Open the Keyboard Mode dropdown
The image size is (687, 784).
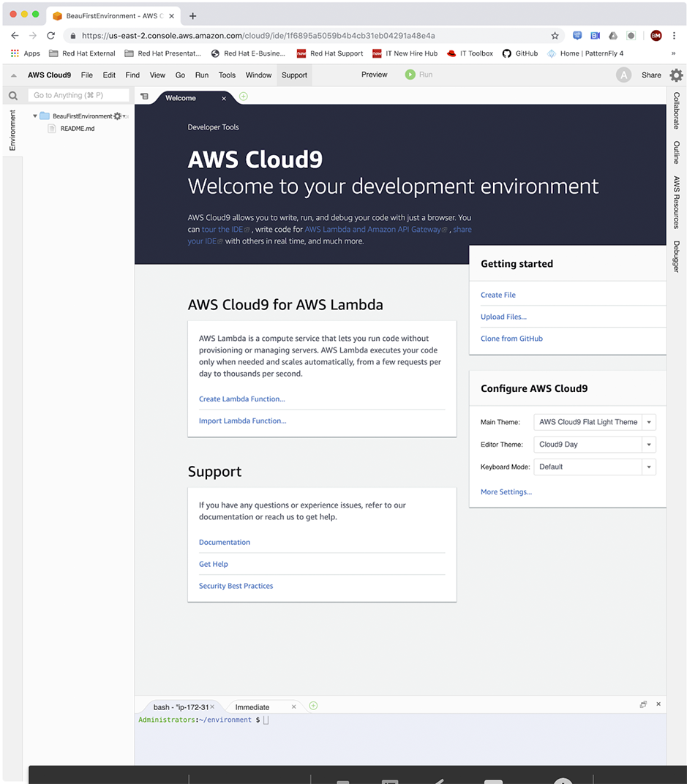point(650,467)
